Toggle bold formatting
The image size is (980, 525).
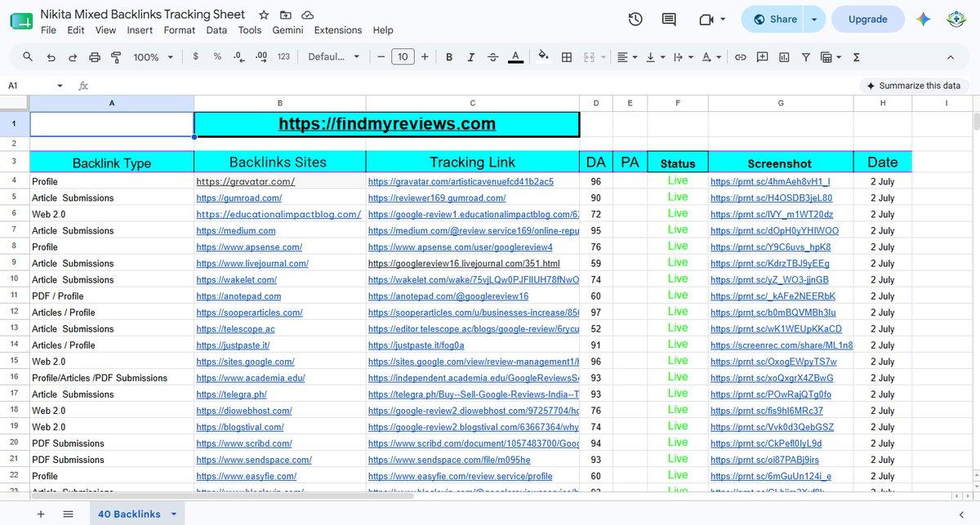[x=449, y=57]
